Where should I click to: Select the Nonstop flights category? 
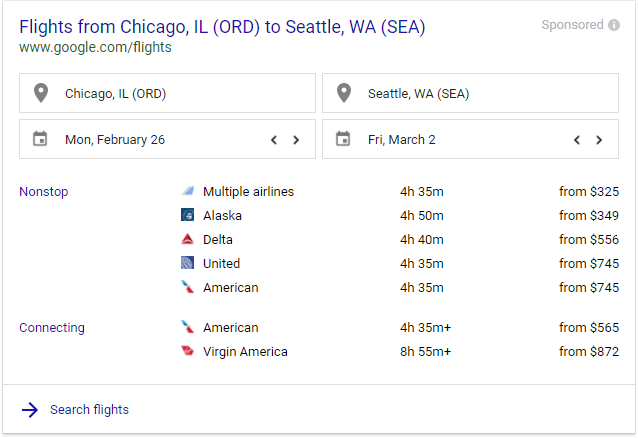click(x=44, y=191)
